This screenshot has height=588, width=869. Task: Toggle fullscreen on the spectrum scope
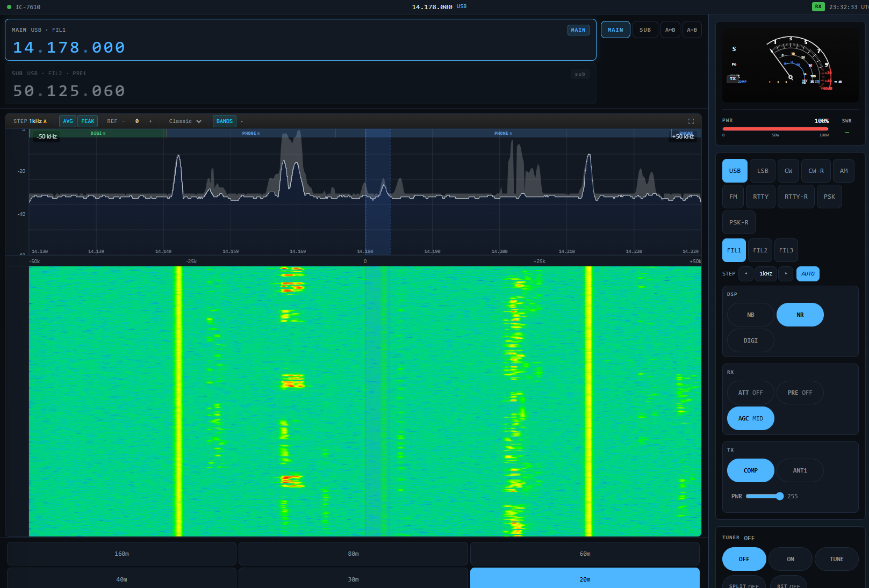coord(691,121)
